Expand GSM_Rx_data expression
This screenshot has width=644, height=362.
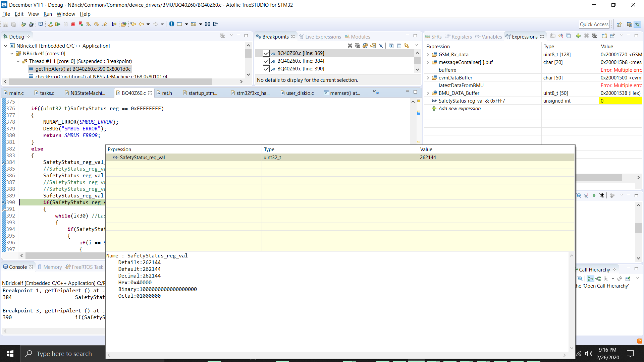point(428,55)
